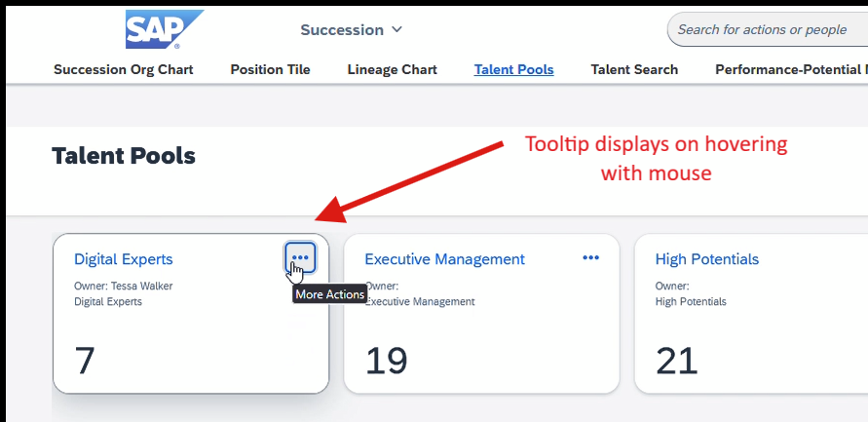Image resolution: width=868 pixels, height=422 pixels.
Task: Click the Owner: Tessa Walker text
Action: [124, 287]
